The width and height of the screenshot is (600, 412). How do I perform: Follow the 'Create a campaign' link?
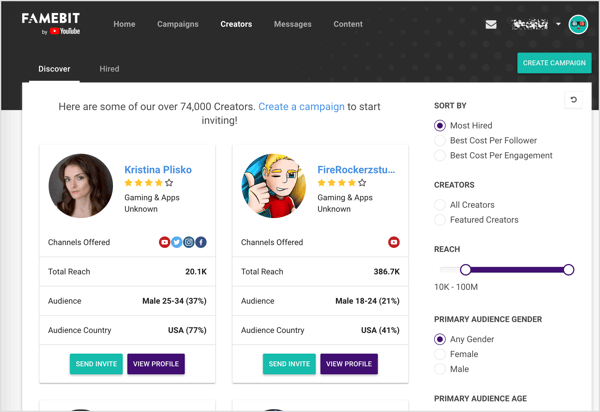pyautogui.click(x=301, y=106)
